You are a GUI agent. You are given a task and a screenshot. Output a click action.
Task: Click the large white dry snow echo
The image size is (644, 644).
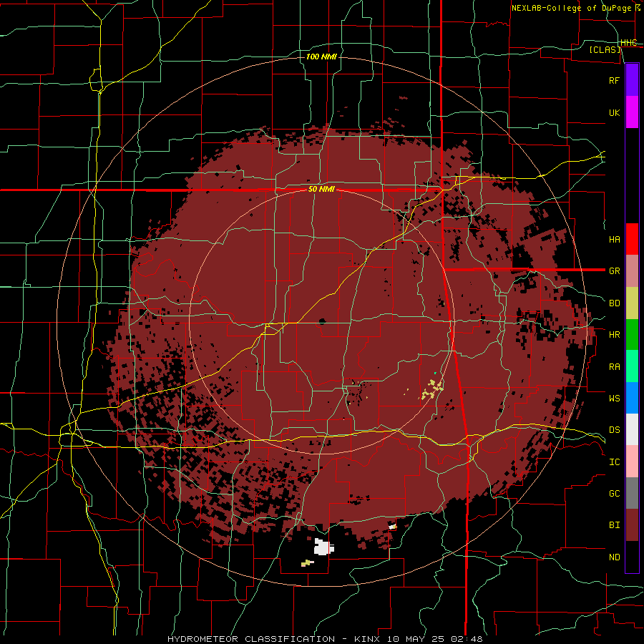click(x=323, y=547)
